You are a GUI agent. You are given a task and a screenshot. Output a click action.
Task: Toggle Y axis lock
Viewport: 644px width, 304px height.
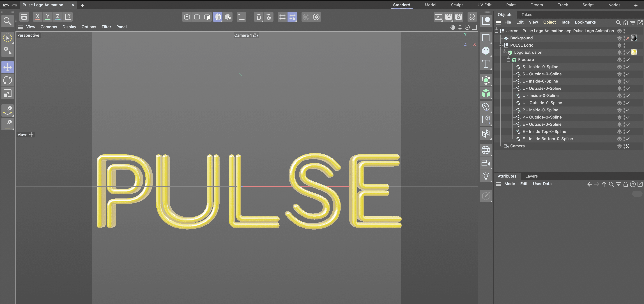click(x=47, y=17)
